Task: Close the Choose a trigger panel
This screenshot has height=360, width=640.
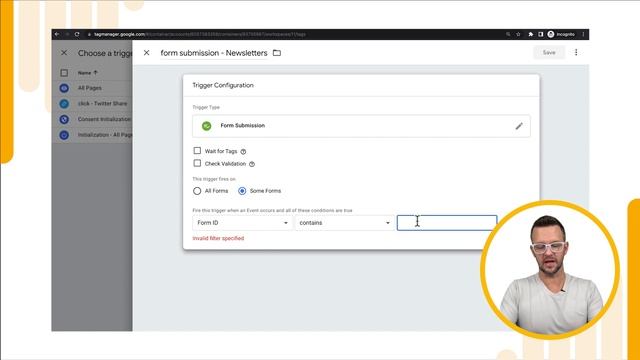Action: tap(64, 53)
